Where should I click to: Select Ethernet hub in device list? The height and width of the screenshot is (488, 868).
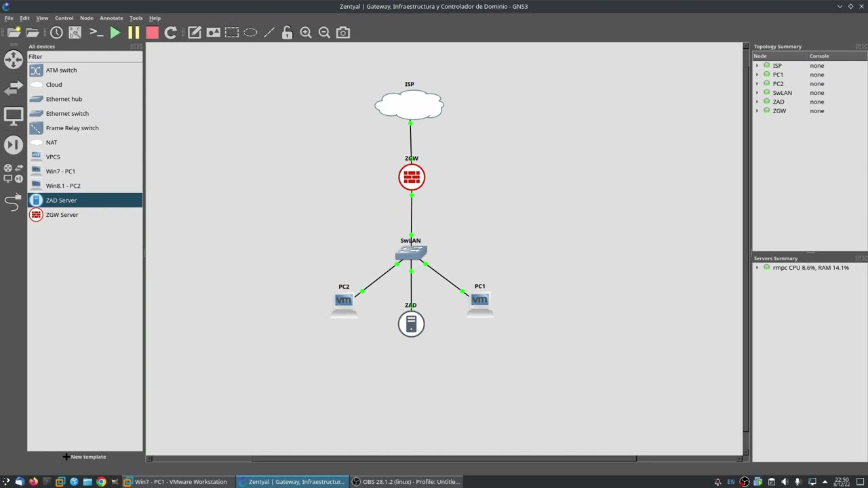coord(85,99)
